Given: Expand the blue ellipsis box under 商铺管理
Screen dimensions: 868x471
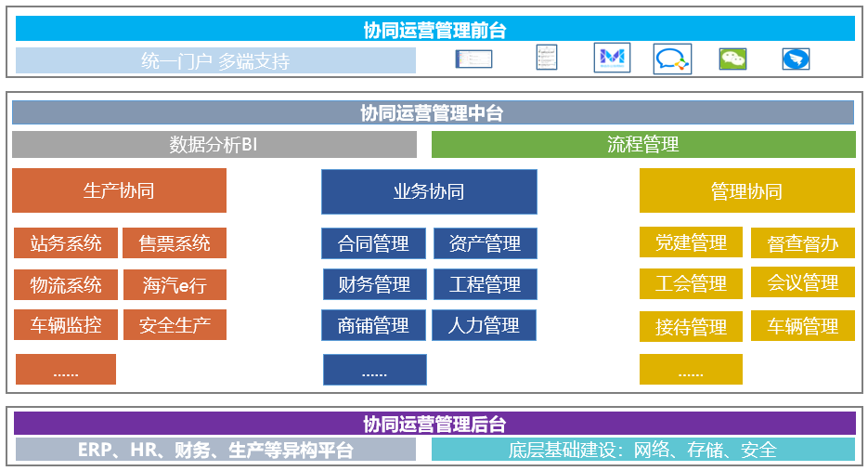Looking at the screenshot, I should [374, 370].
